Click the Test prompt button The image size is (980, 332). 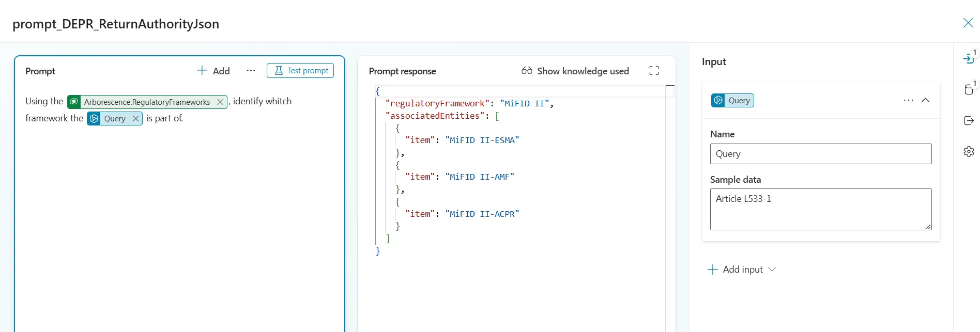pyautogui.click(x=300, y=71)
